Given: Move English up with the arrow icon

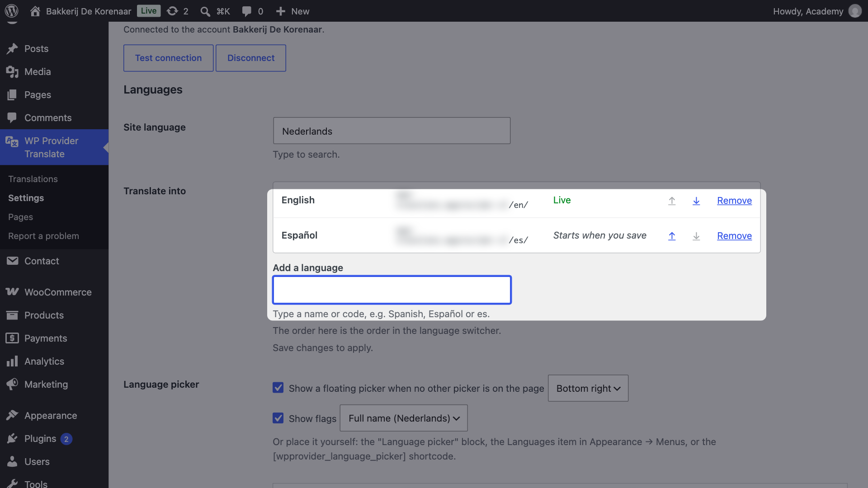Looking at the screenshot, I should click(672, 201).
